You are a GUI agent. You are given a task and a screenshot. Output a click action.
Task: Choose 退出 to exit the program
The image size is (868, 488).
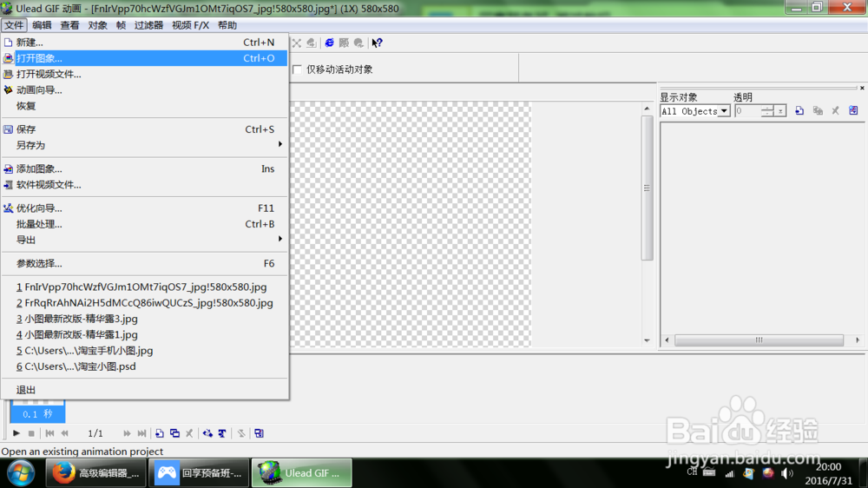point(145,390)
